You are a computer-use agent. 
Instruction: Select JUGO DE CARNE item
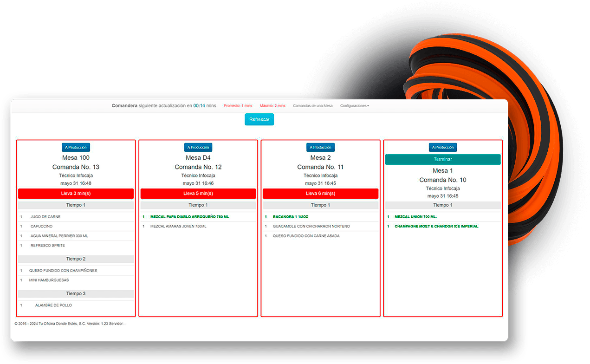click(76, 217)
